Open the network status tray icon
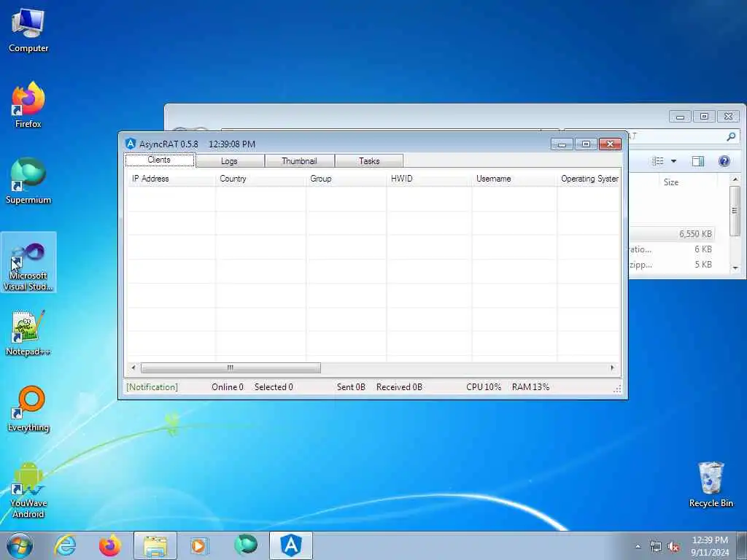Image resolution: width=747 pixels, height=560 pixels. pyautogui.click(x=656, y=547)
